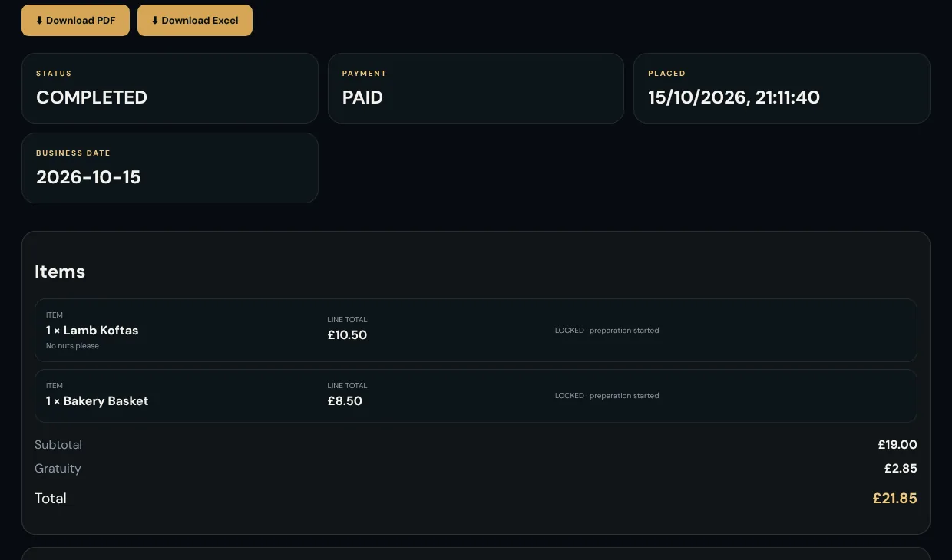Click the Items section heading
The height and width of the screenshot is (560, 952).
coord(60,272)
